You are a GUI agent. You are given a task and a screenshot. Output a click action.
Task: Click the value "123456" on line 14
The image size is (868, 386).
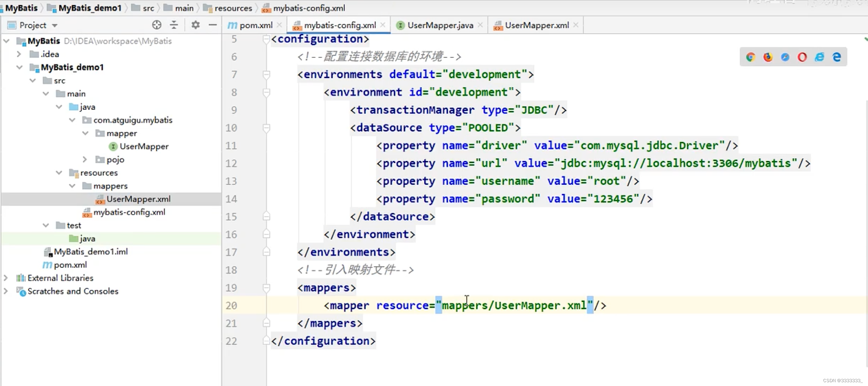[x=613, y=199]
